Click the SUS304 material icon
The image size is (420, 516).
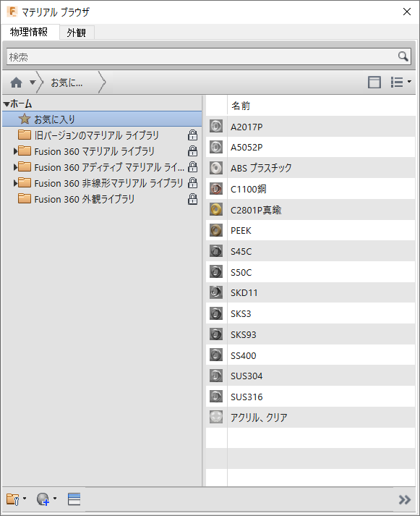[216, 376]
